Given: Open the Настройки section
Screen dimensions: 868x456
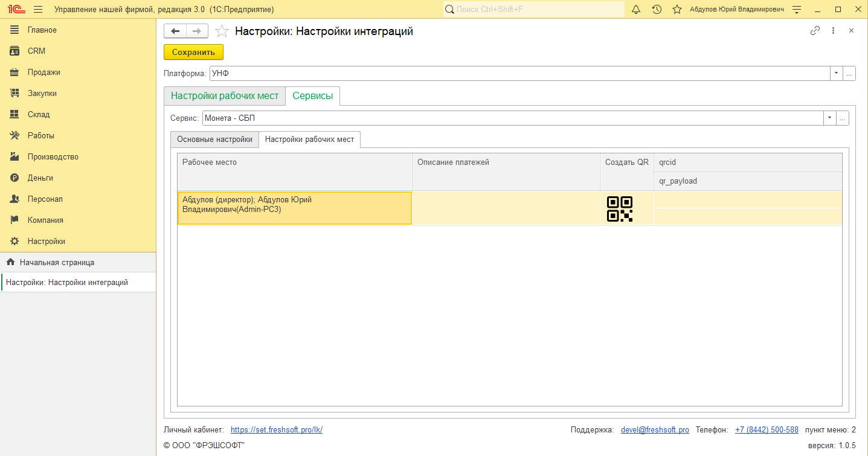Looking at the screenshot, I should [x=46, y=242].
